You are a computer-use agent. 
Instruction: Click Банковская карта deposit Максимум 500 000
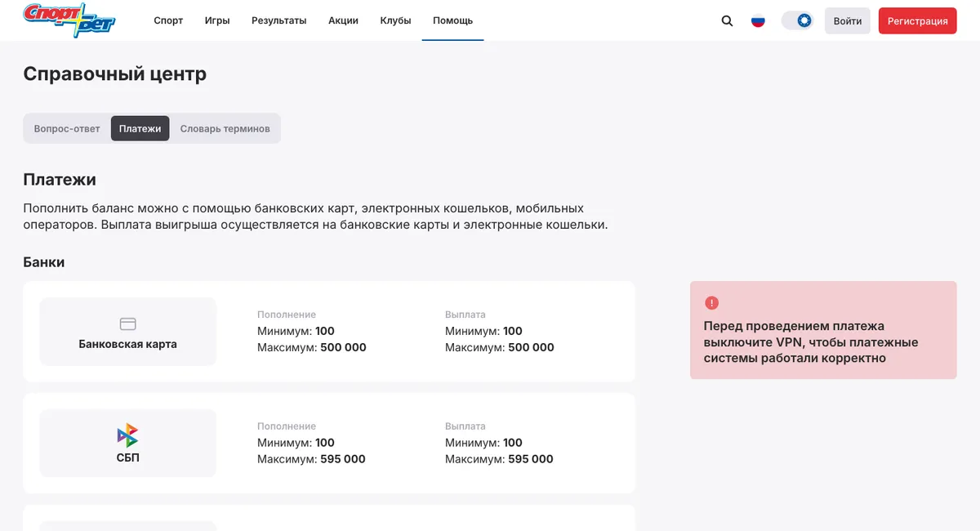pos(312,347)
